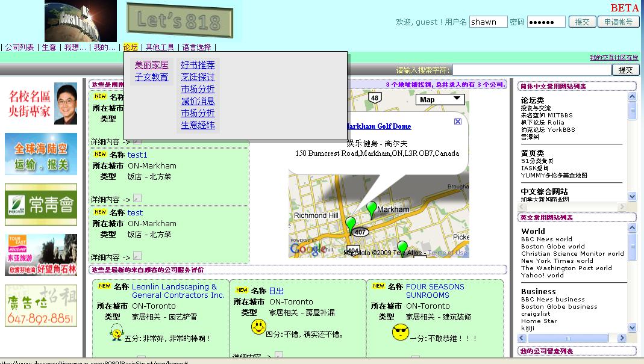This screenshot has width=644, height=364.
Task: Open 生意 menu
Action: click(49, 48)
